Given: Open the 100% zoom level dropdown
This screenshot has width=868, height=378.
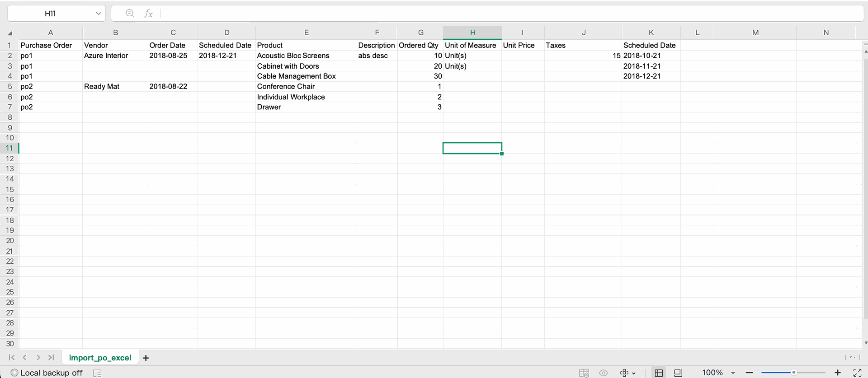Looking at the screenshot, I should (733, 373).
